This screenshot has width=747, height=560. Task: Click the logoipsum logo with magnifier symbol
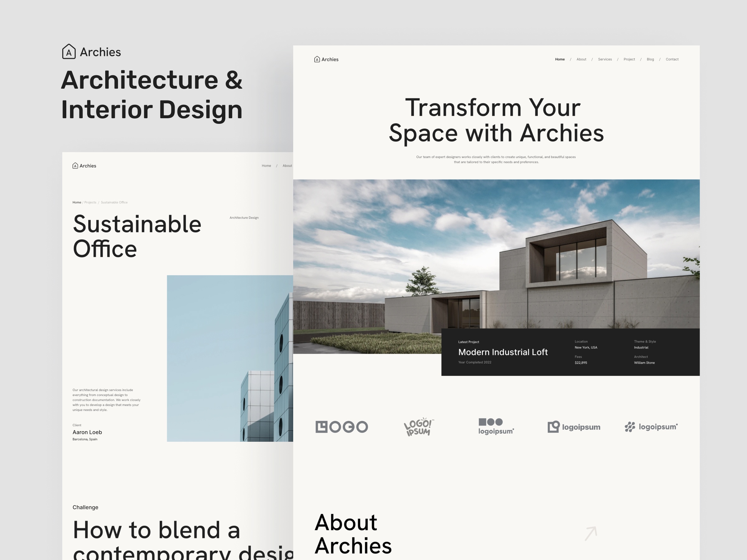coord(573,427)
